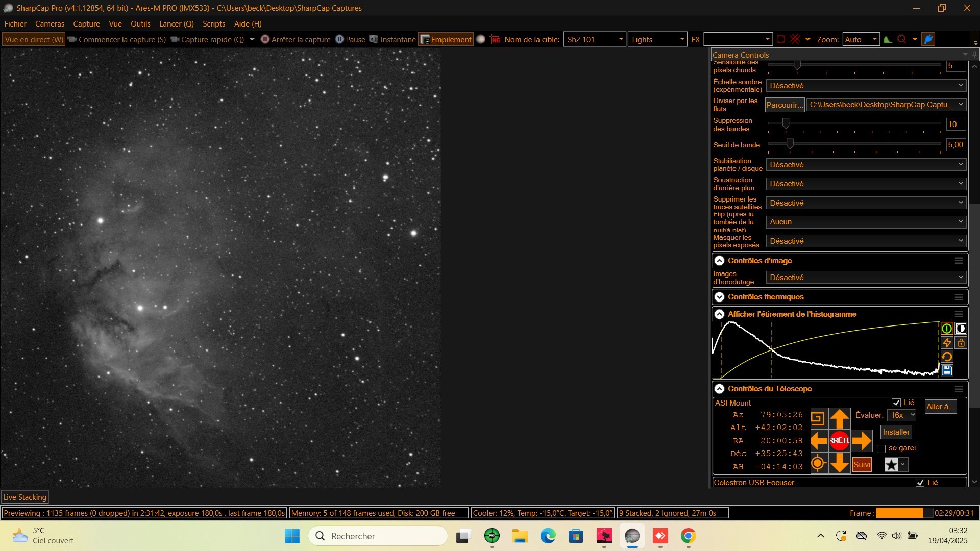Stop capture with Arrêter la capture
Viewport: 980px width, 551px height.
pos(296,39)
